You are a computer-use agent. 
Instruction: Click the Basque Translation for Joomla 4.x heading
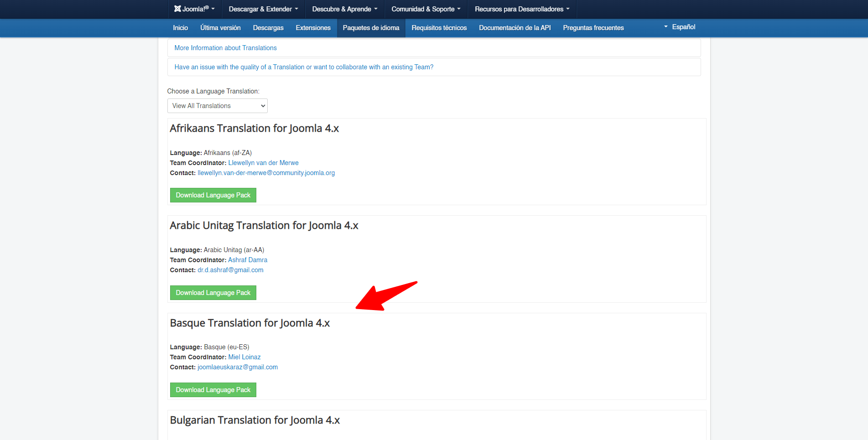point(249,323)
